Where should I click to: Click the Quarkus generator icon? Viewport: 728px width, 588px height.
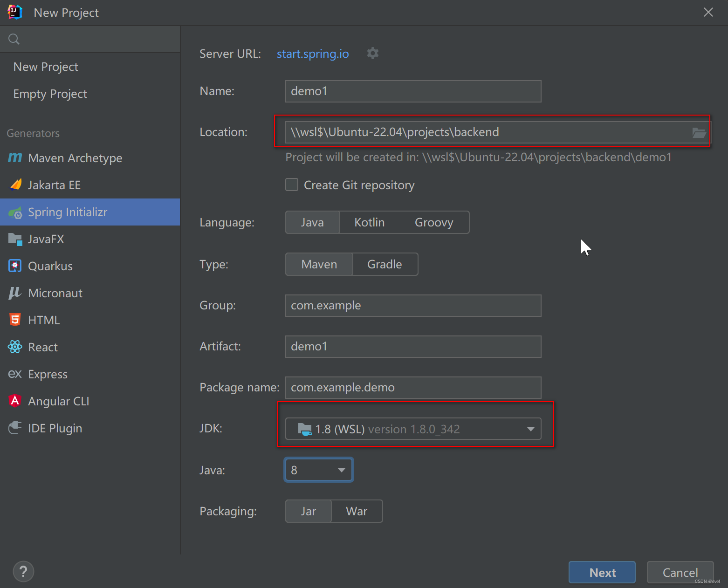(15, 266)
